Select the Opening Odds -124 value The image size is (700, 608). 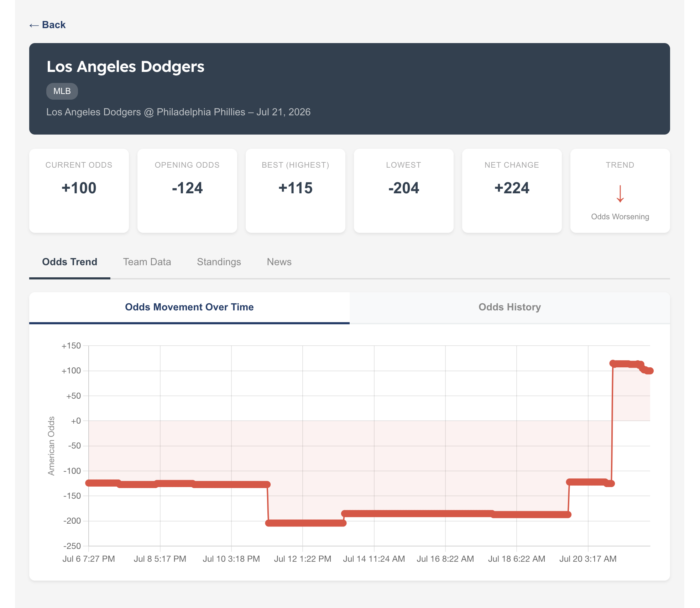coord(187,188)
